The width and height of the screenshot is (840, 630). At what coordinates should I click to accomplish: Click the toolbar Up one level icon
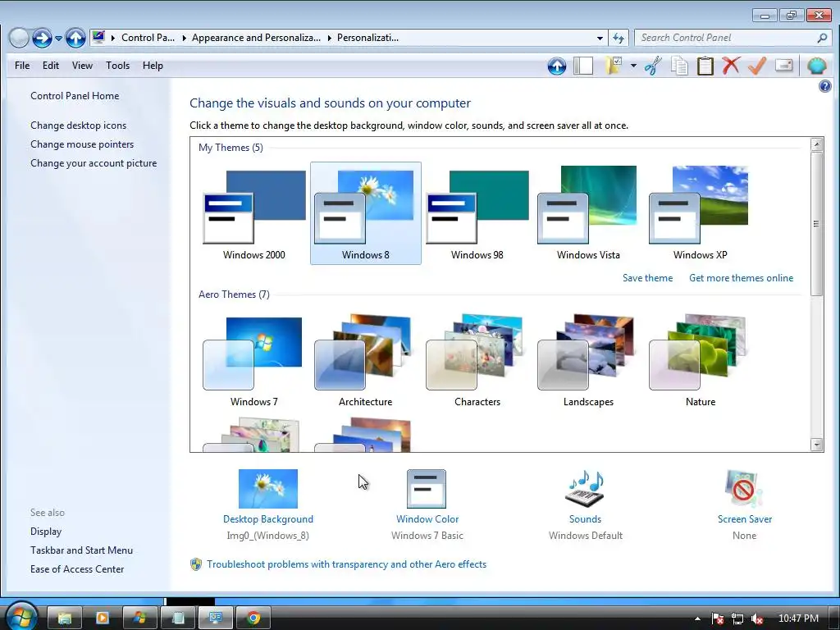(557, 66)
